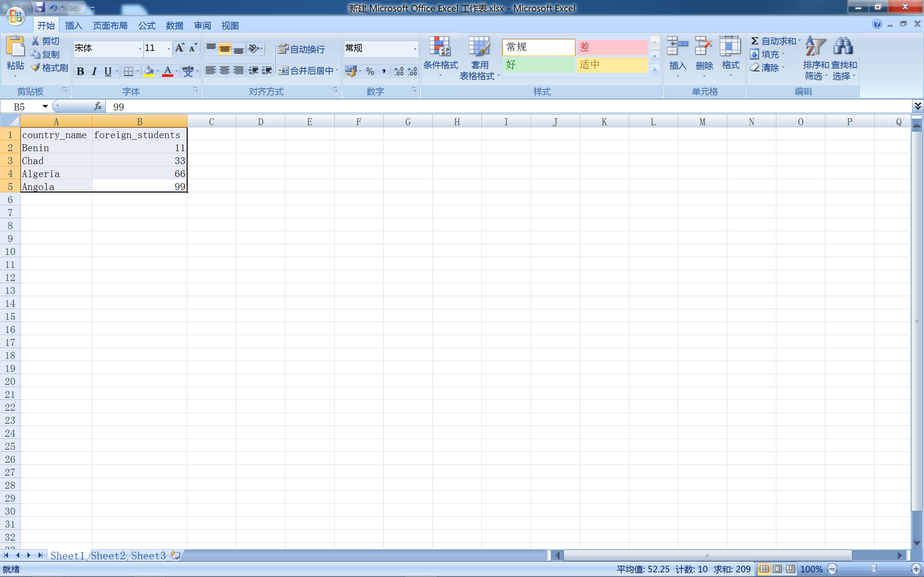This screenshot has height=577, width=924.
Task: Open the Name Box dropdown arrow
Action: (x=45, y=106)
